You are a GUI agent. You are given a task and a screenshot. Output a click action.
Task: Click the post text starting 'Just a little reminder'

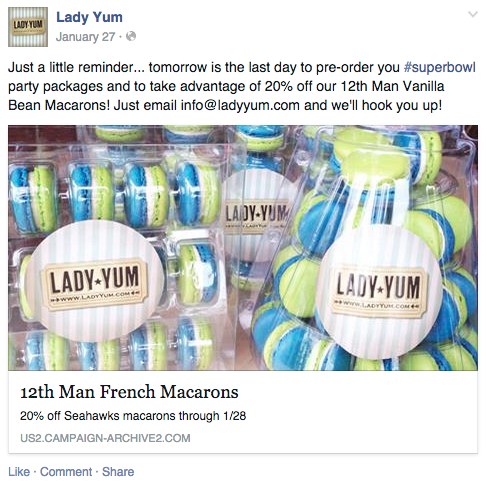pos(242,86)
